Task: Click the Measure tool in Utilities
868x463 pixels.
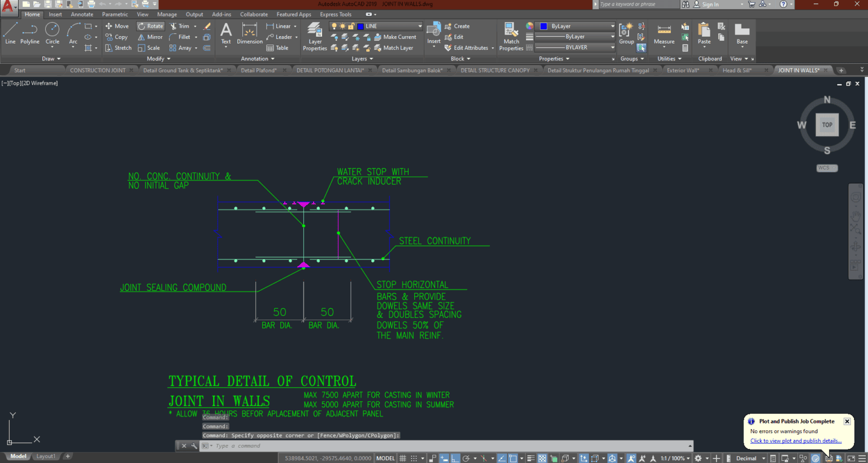Action: tap(663, 33)
